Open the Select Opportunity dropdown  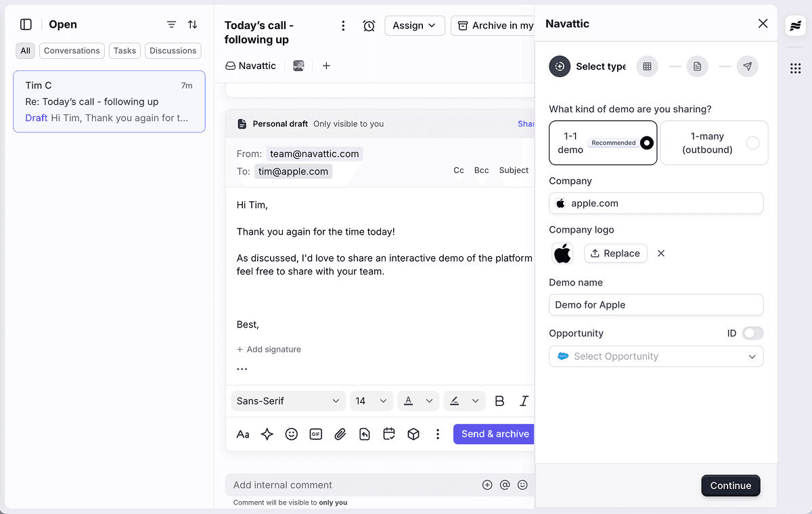tap(656, 356)
